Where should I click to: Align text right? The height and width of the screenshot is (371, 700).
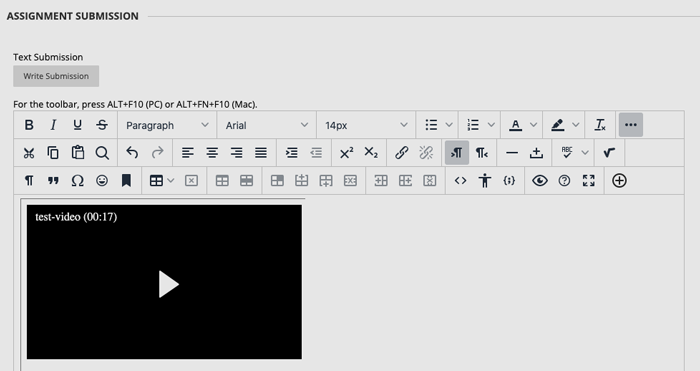click(x=237, y=153)
